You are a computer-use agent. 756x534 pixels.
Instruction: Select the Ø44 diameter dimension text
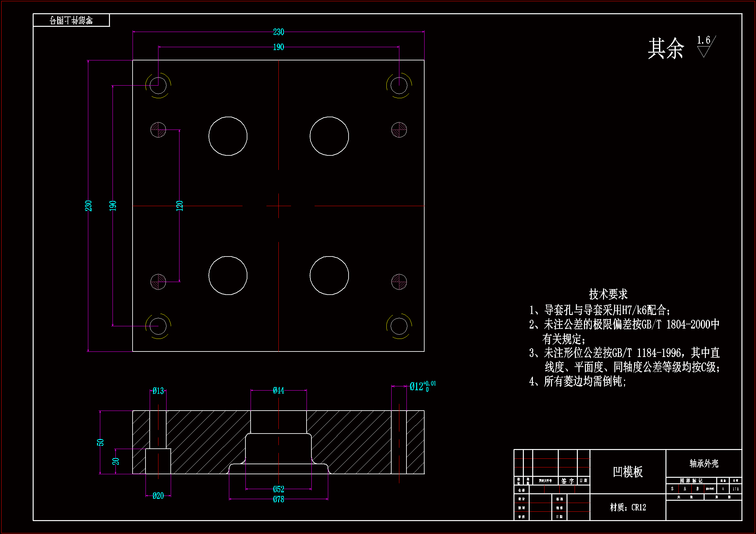[x=278, y=391]
